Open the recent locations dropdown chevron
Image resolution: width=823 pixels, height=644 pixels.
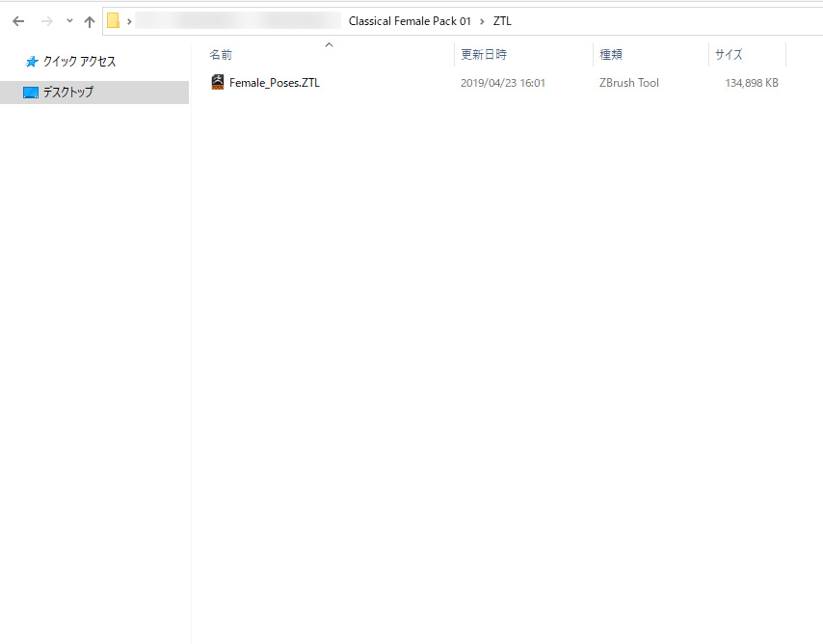click(x=69, y=21)
